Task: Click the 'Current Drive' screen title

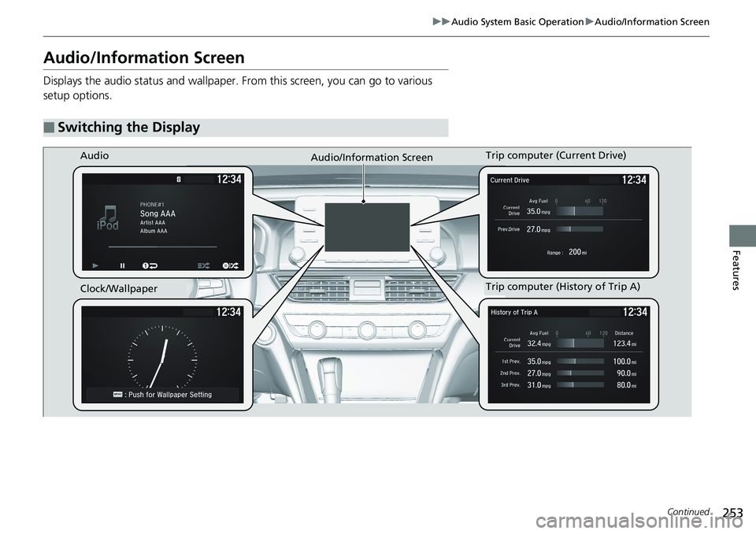Action: 510,180
